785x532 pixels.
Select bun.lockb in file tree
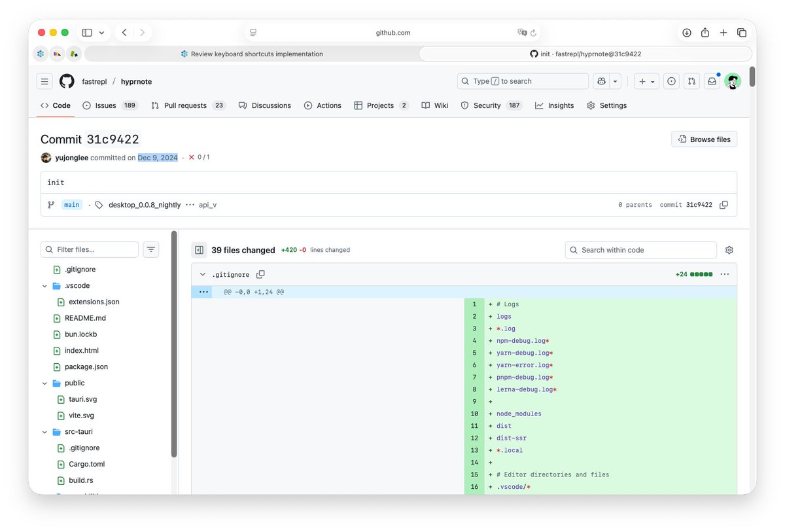80,334
